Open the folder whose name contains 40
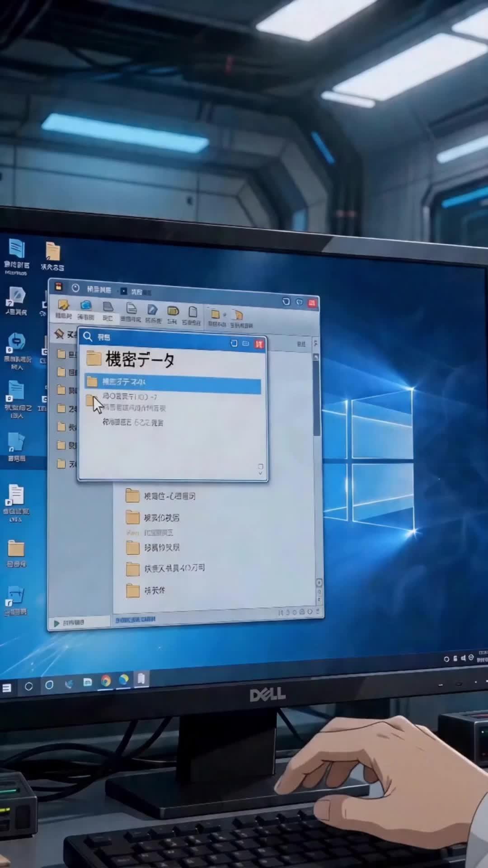The image size is (488, 868). click(165, 568)
